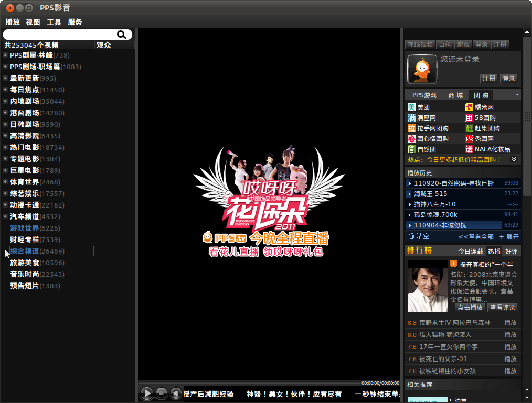Open the 满座网 icon

[411, 118]
